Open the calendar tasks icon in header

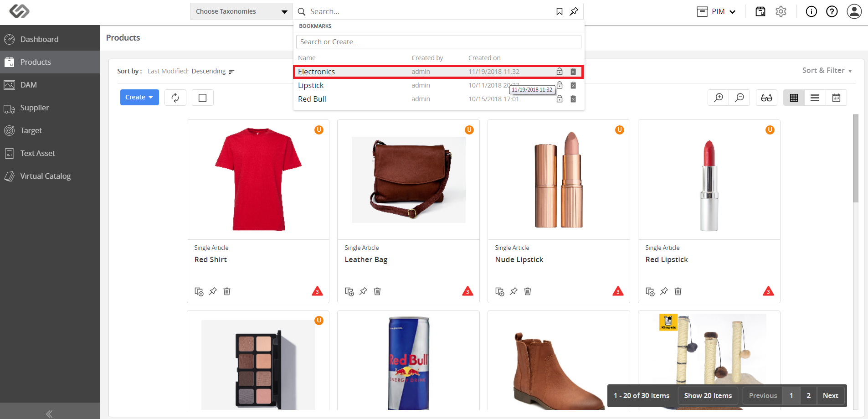pos(760,11)
